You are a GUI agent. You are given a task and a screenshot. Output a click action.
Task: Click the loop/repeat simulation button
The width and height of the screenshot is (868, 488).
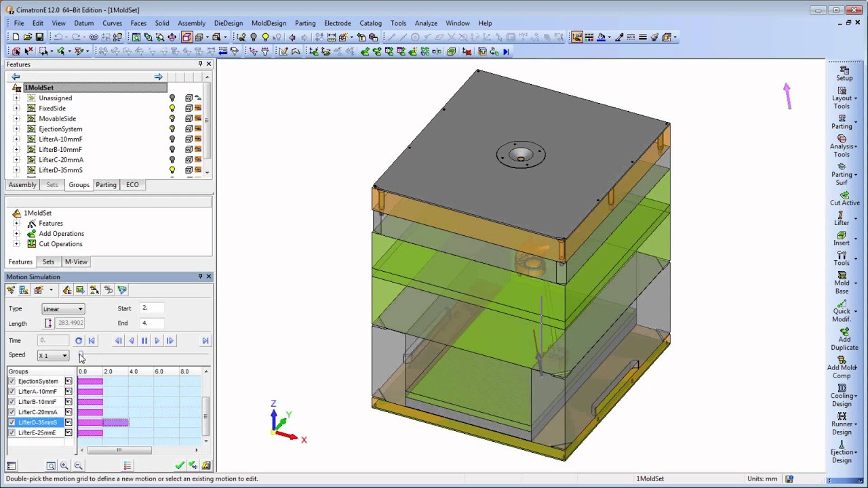(x=79, y=341)
